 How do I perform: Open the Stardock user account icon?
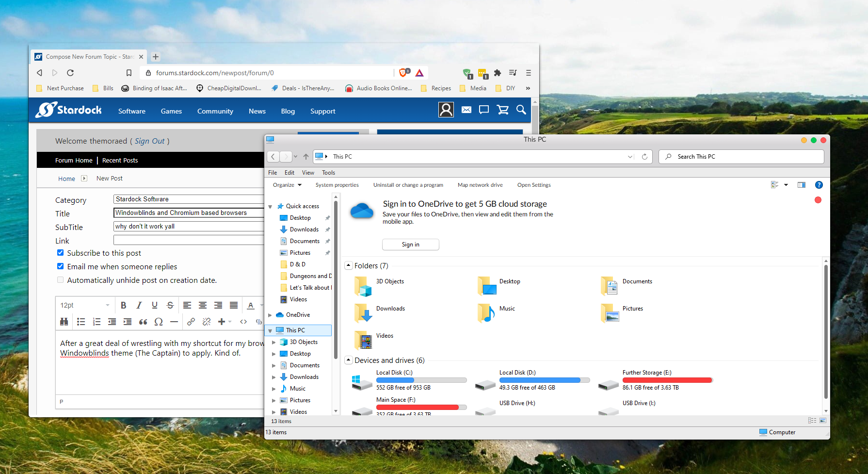tap(446, 110)
